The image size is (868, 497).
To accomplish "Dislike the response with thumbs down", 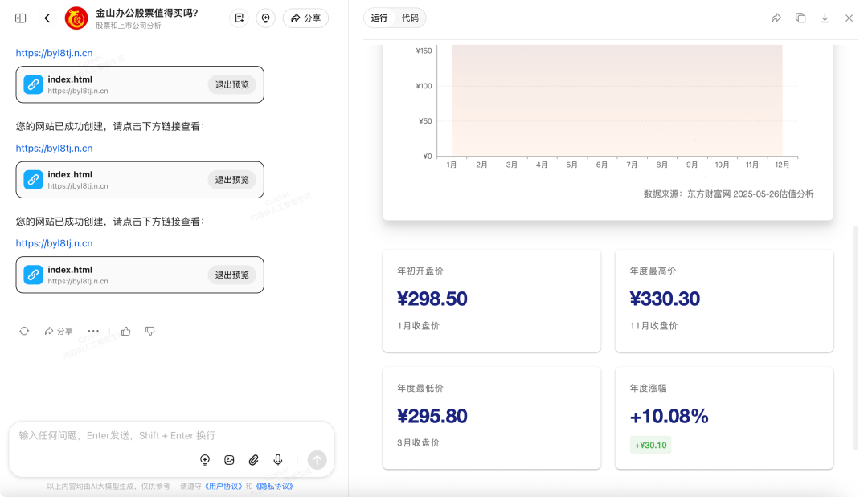I will coord(150,331).
